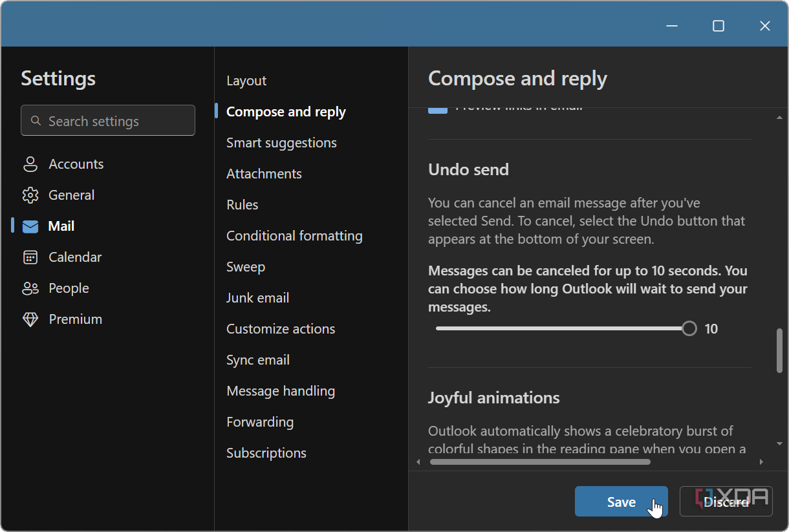The width and height of the screenshot is (789, 532).
Task: Click the Joyful animations heading
Action: [494, 398]
